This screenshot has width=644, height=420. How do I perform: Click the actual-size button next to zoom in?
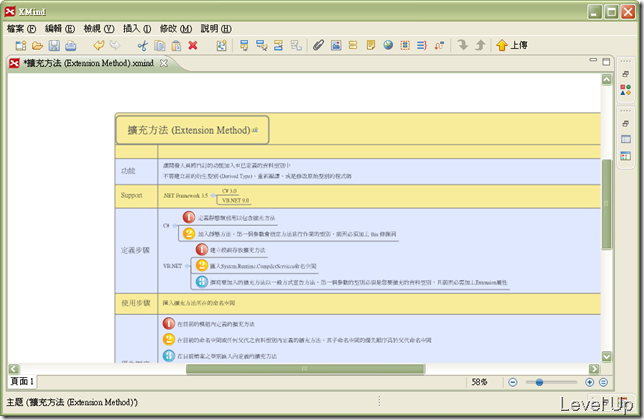tap(603, 382)
